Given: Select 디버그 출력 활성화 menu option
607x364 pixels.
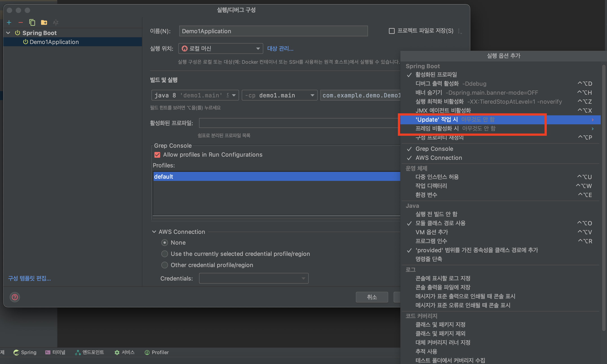Looking at the screenshot, I should point(437,84).
